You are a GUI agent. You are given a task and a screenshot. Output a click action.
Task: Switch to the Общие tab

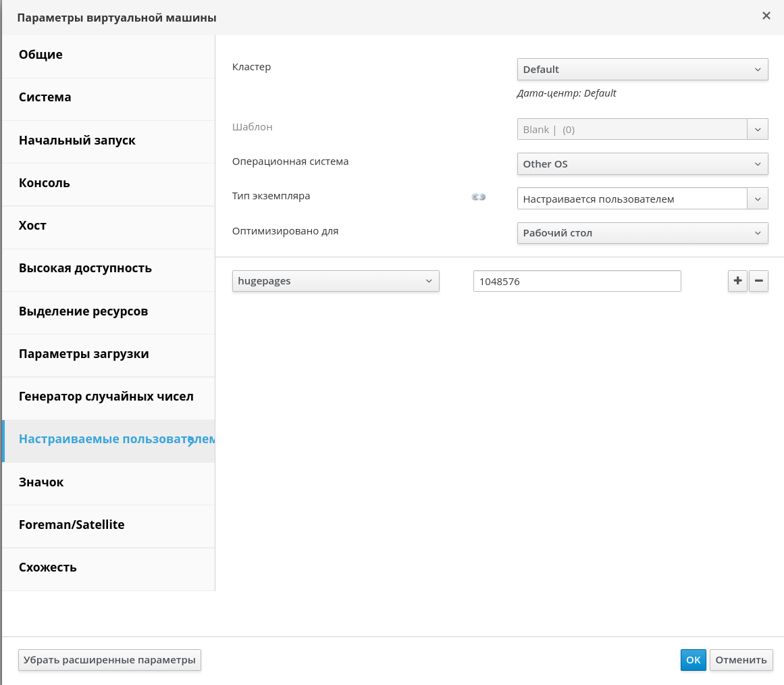point(41,55)
